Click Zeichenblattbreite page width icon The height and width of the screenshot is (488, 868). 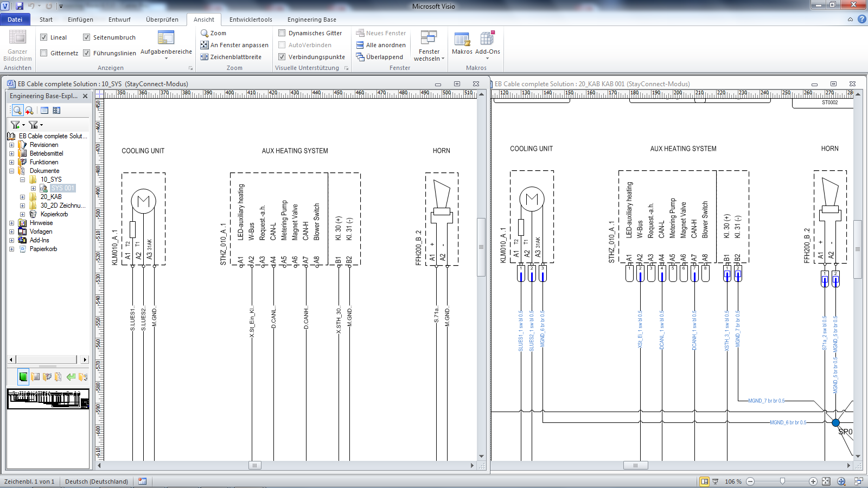tap(205, 57)
